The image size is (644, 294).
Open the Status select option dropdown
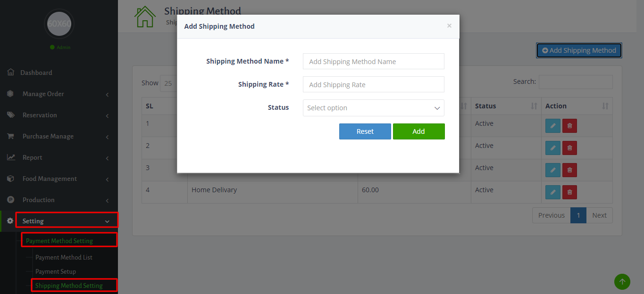click(x=373, y=108)
